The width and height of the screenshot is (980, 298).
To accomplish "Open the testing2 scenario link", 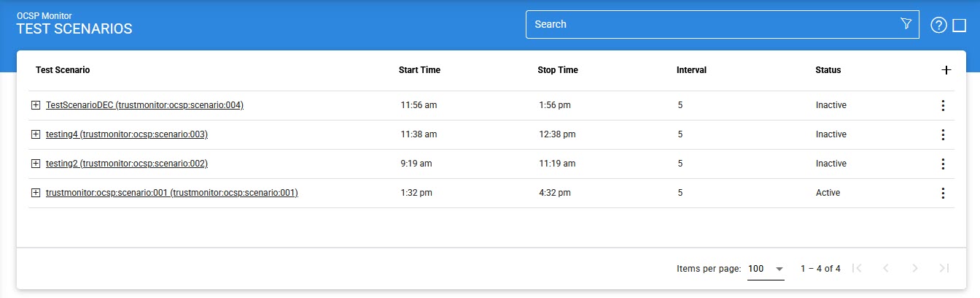I will tap(127, 164).
